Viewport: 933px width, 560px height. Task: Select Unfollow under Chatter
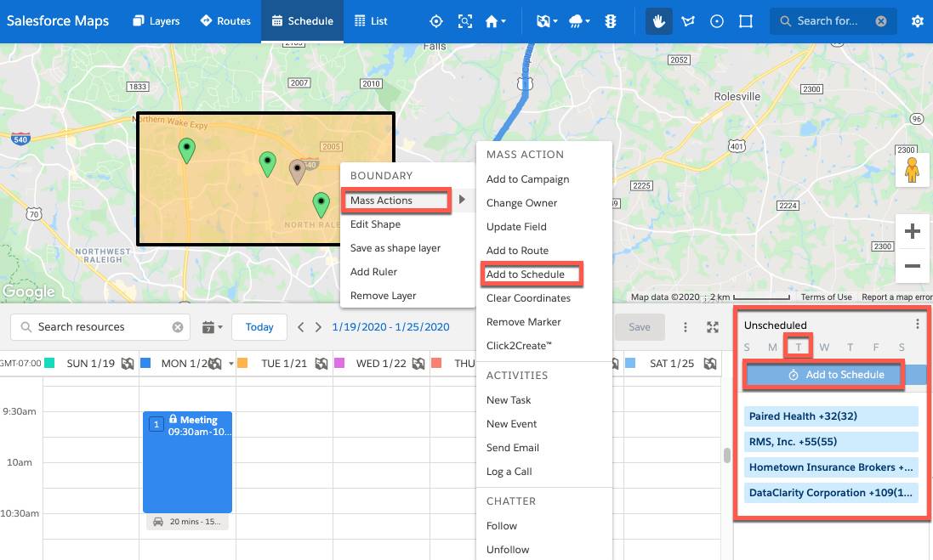[508, 549]
